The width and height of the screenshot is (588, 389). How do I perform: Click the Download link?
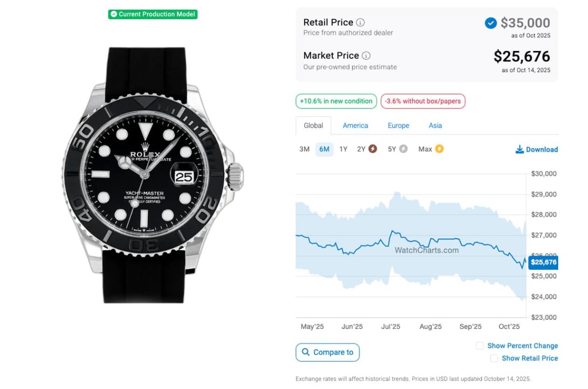(541, 149)
